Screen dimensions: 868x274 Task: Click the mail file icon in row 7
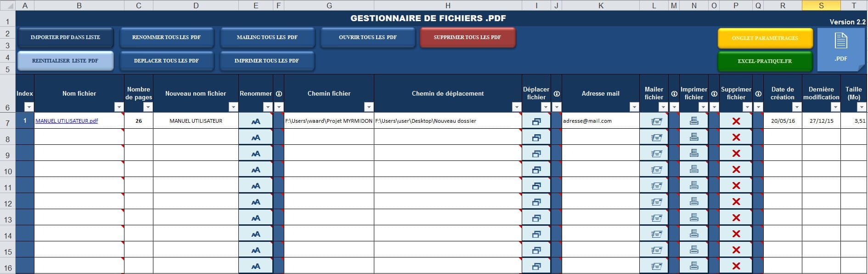(x=656, y=121)
